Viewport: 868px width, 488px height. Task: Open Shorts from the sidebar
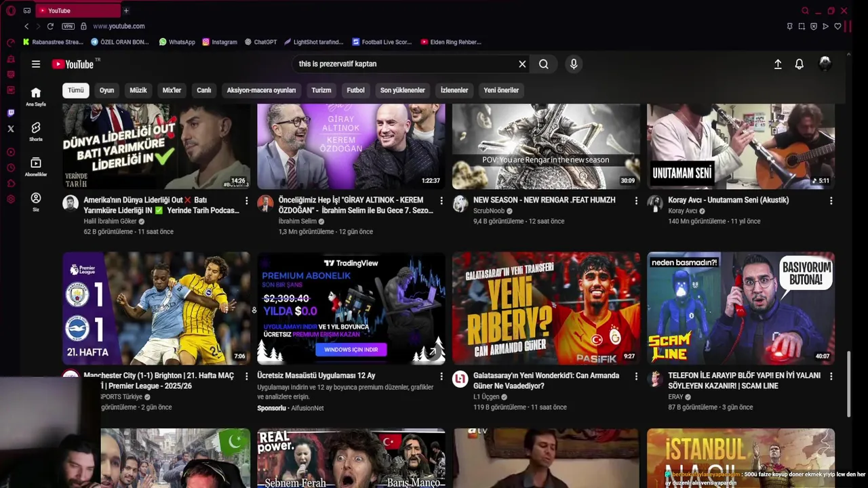36,131
